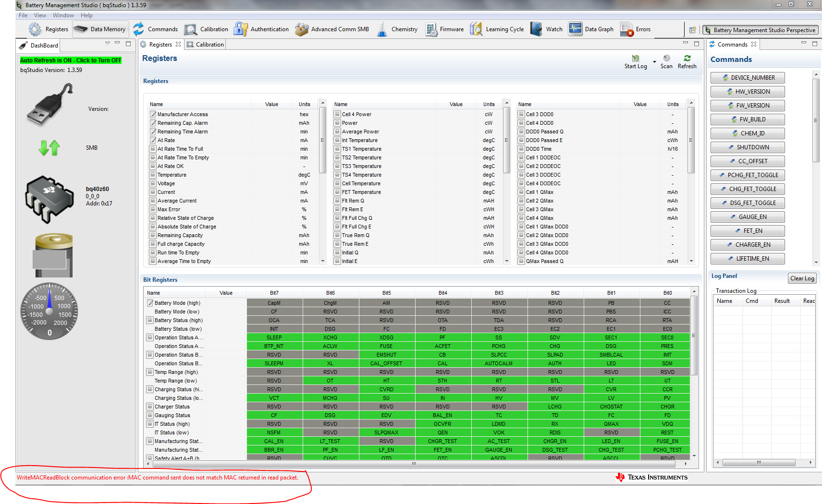Click Battery Management Studio Perspective button
The image size is (822, 504).
pyautogui.click(x=761, y=30)
